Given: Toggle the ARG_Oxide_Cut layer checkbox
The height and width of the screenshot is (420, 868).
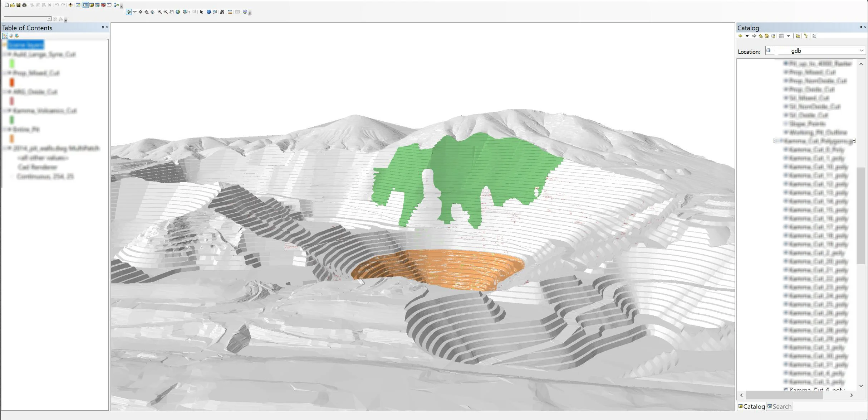Looking at the screenshot, I should [10, 92].
